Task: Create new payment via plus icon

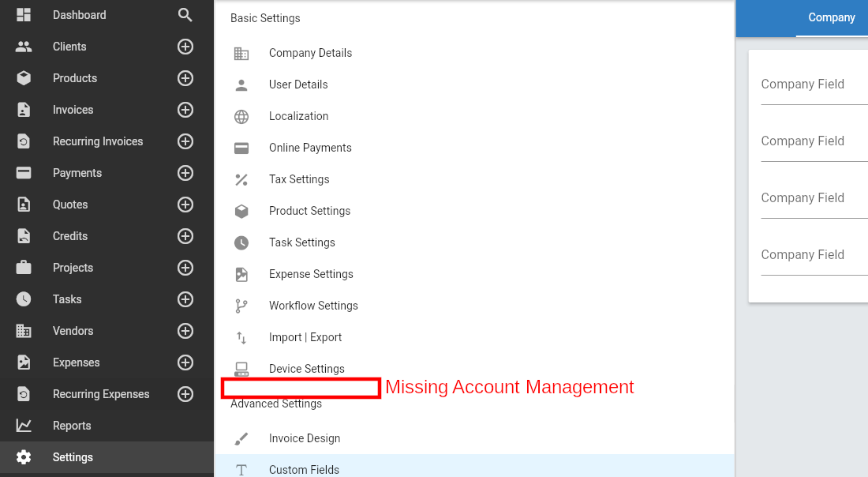Action: [185, 173]
